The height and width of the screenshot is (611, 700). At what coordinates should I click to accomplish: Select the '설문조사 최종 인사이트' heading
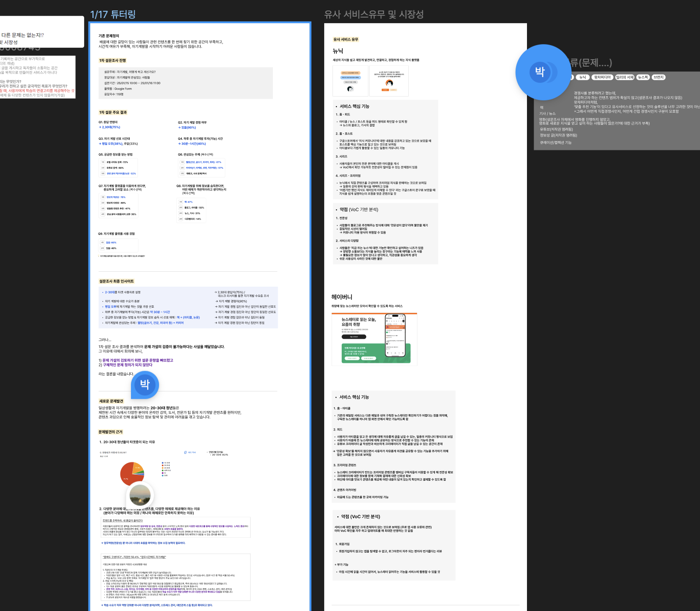pyautogui.click(x=117, y=281)
